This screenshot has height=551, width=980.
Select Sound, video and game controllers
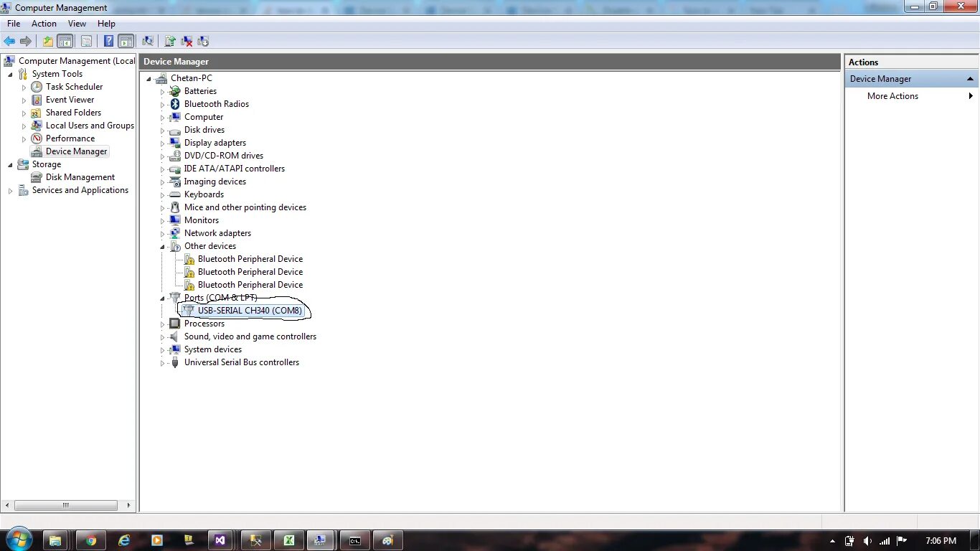tap(250, 336)
